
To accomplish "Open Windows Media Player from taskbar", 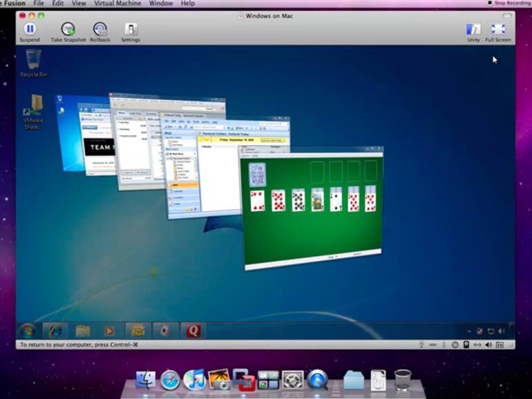I will click(x=111, y=331).
